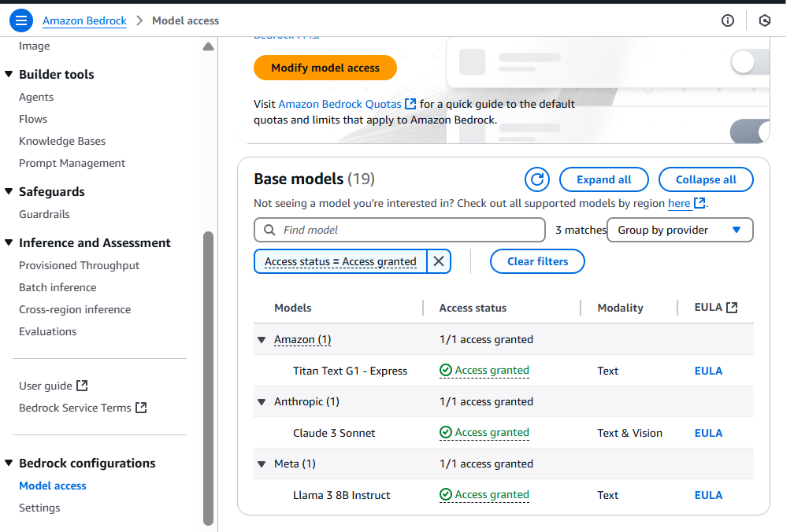
Task: Open EULA for Llama 3 8B Instruct
Action: tap(708, 495)
